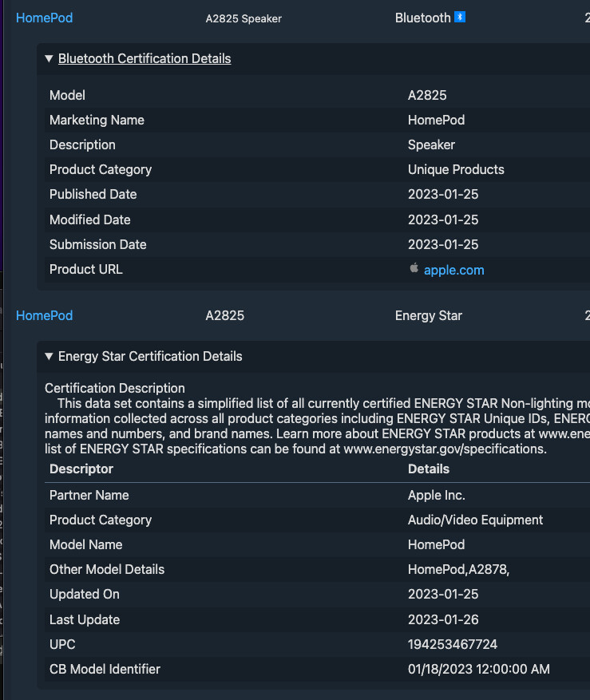Click the A2825 model text in Energy Star row
The height and width of the screenshot is (700, 590).
point(224,315)
